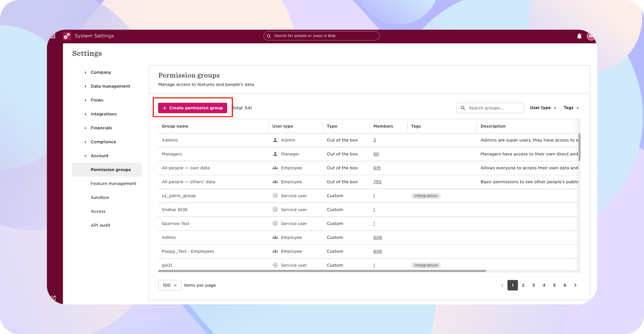Click the horizontal table scrollbar
The width and height of the screenshot is (644, 334).
(x=322, y=271)
